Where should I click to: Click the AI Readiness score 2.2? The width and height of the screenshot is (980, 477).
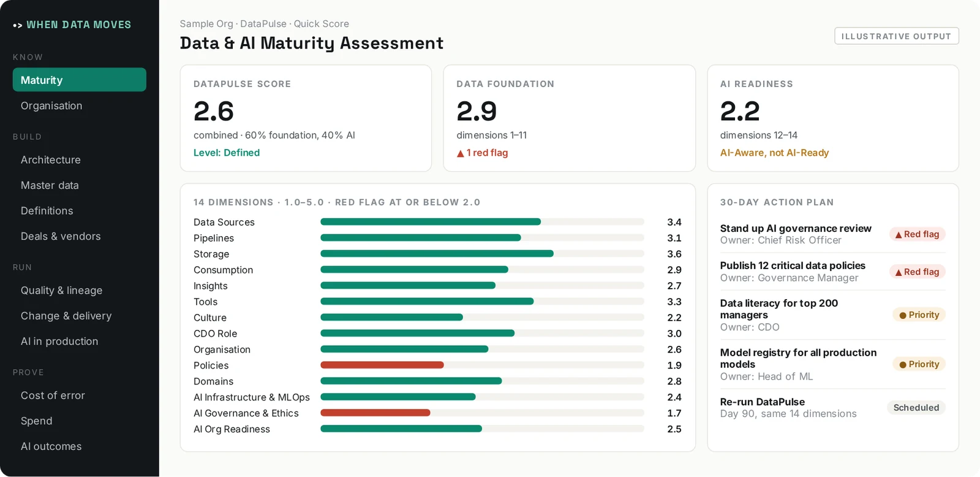(740, 112)
